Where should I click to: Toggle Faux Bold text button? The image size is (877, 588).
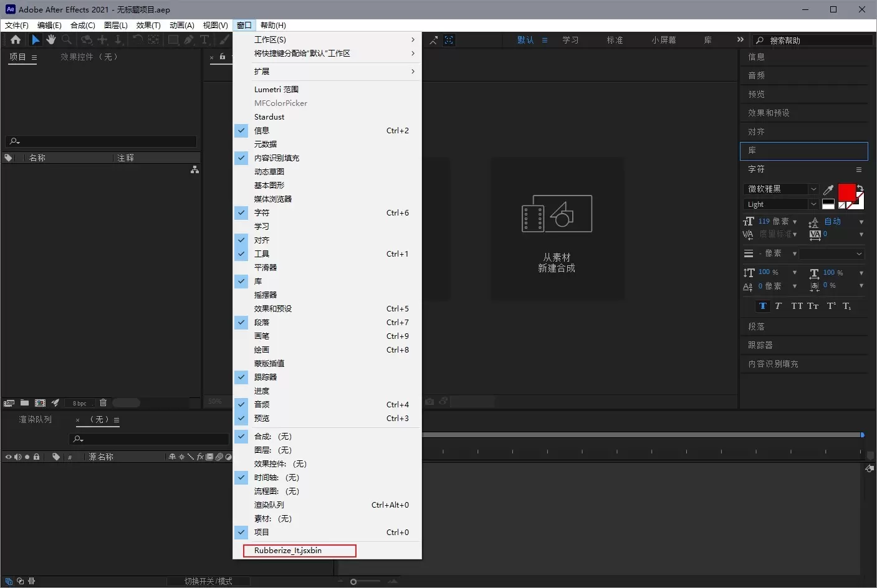[x=763, y=306]
